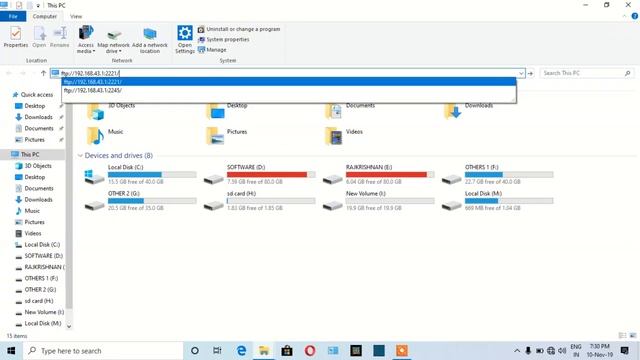Image resolution: width=640 pixels, height=360 pixels.
Task: Select Quick access in the navigation pane
Action: click(33, 95)
